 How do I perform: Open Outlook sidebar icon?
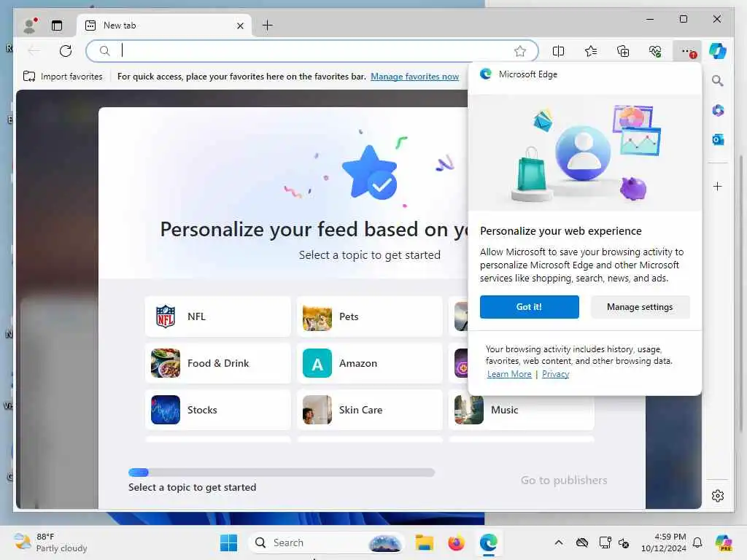718,139
